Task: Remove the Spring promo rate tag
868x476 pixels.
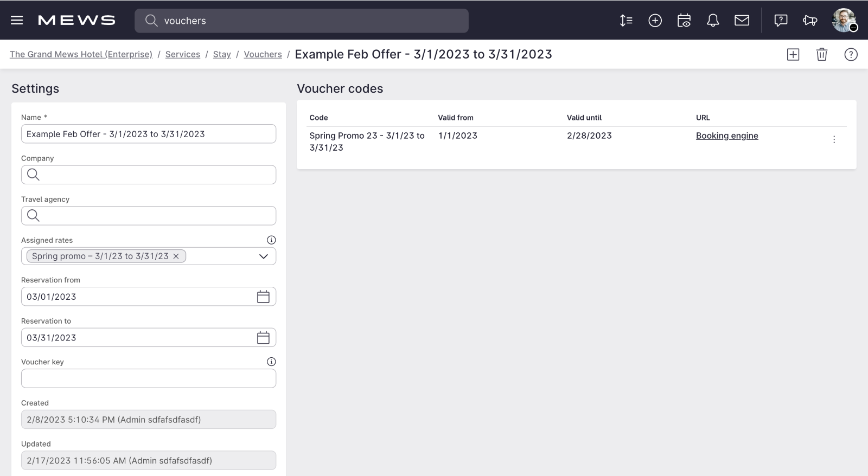Action: [x=176, y=256]
